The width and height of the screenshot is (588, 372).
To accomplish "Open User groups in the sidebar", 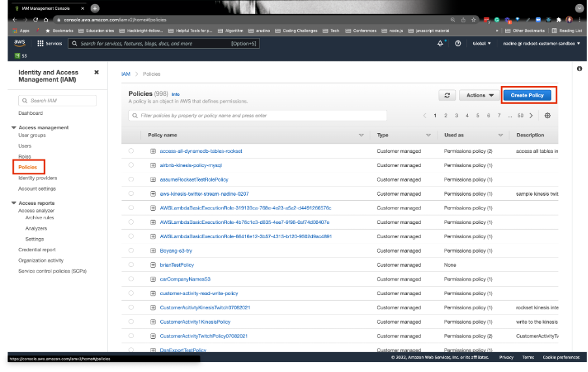I will point(32,136).
